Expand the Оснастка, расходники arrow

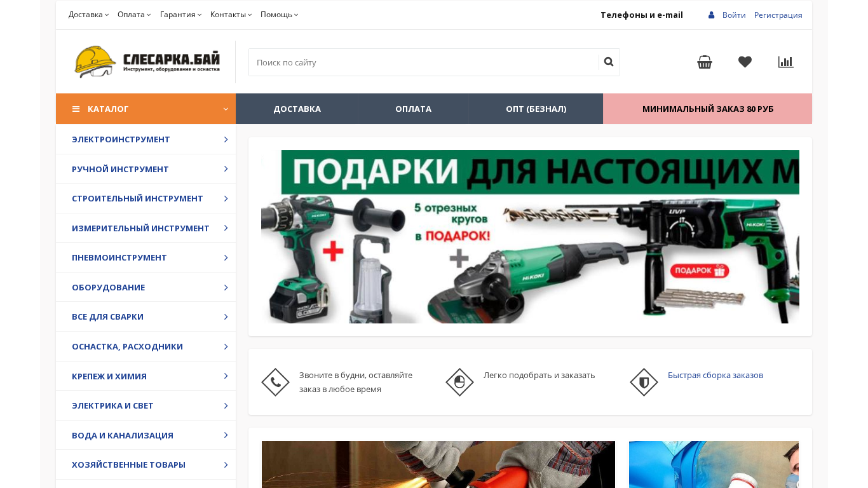pos(226,346)
